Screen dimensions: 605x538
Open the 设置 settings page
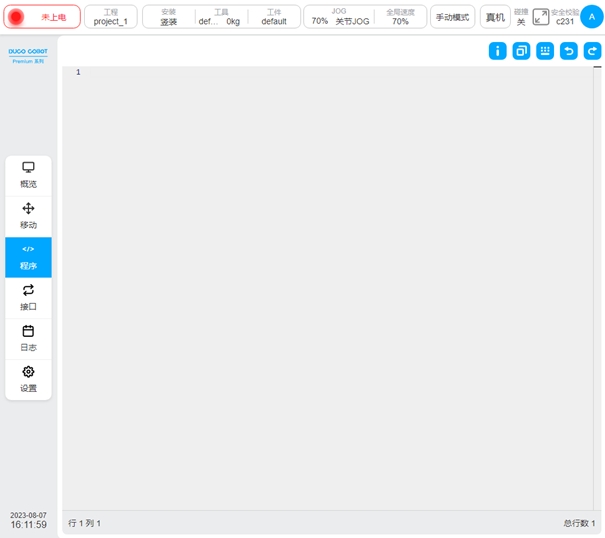(x=28, y=379)
